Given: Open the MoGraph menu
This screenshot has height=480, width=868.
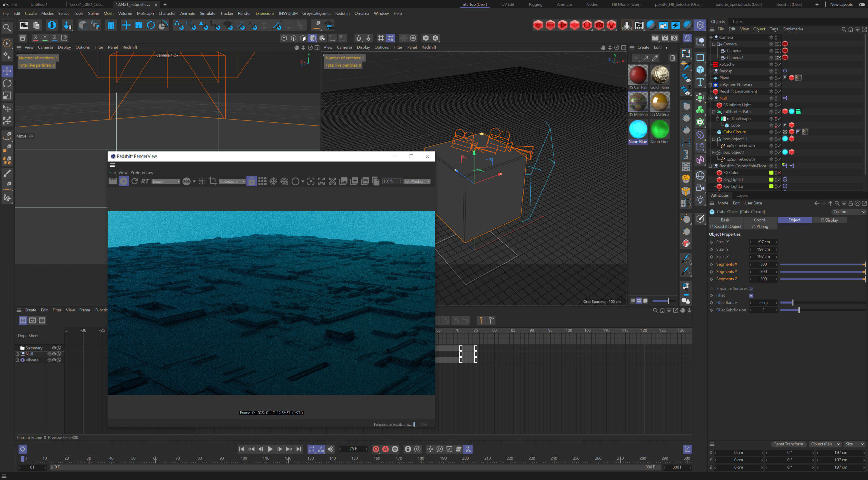Looking at the screenshot, I should [x=145, y=13].
